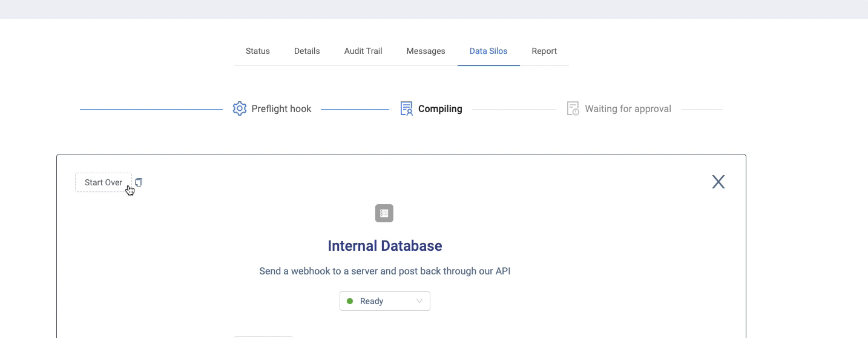Click the Internal Database heading
Image resolution: width=868 pixels, height=338 pixels.
[385, 246]
